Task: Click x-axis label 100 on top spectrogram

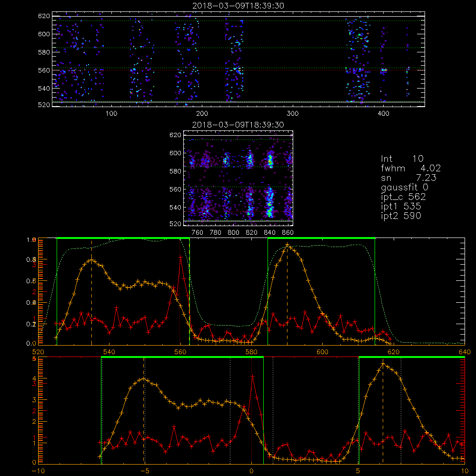Action: coord(111,114)
